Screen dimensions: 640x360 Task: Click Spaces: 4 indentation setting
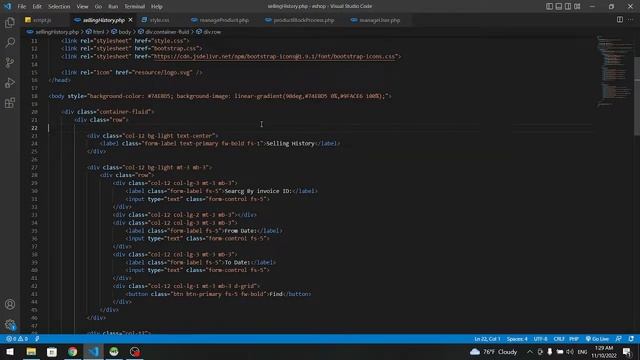pyautogui.click(x=517, y=339)
